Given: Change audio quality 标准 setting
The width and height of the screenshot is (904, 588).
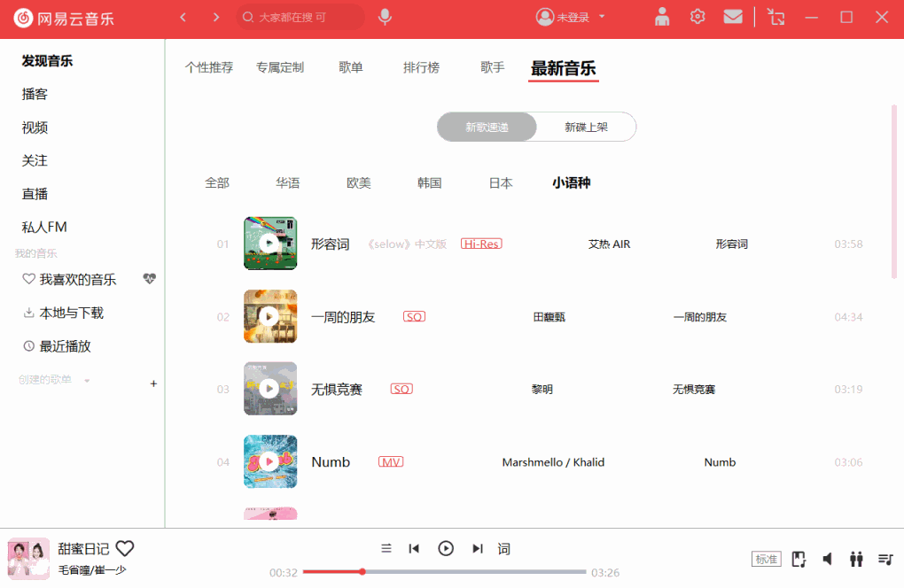Looking at the screenshot, I should pos(767,559).
